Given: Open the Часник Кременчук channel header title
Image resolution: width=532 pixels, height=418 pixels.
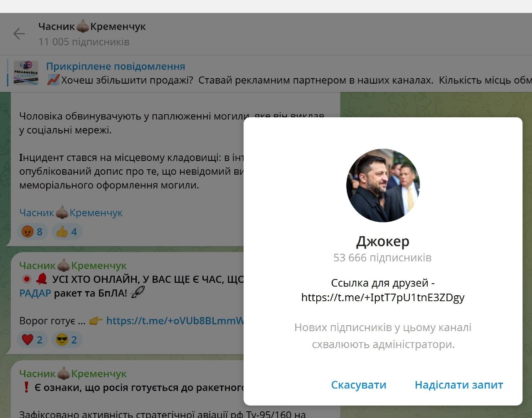Looking at the screenshot, I should click(92, 26).
